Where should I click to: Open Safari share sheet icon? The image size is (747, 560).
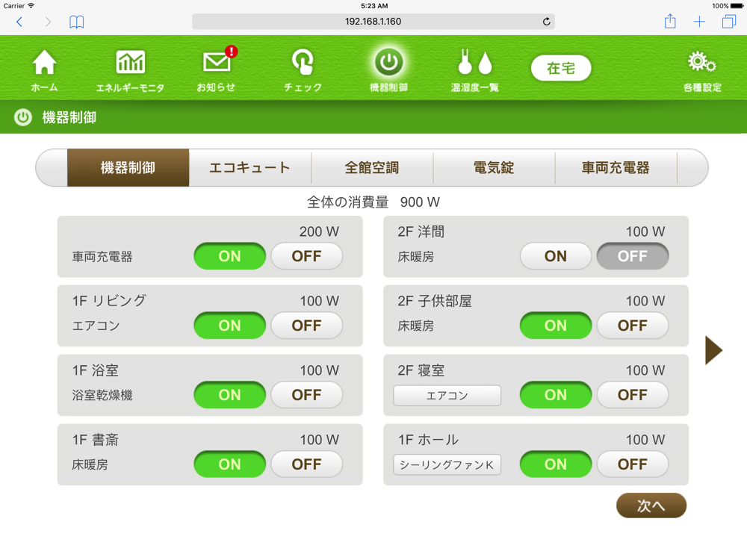point(670,21)
